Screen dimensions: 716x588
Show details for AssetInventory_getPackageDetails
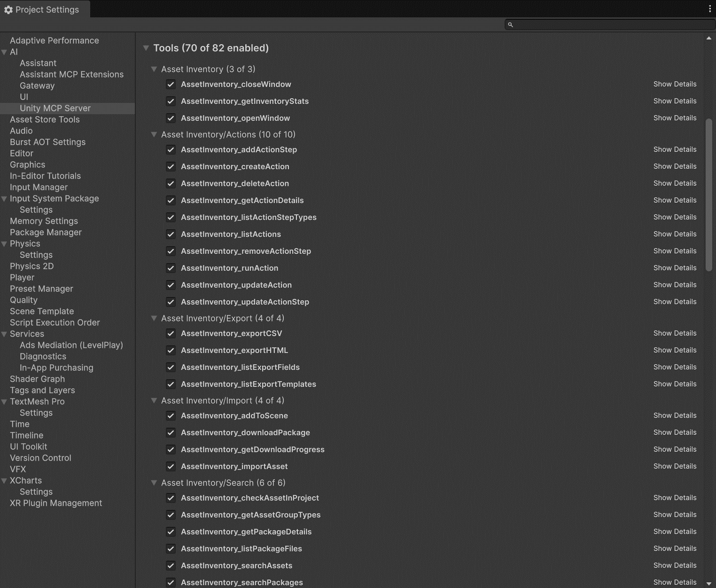[675, 532]
